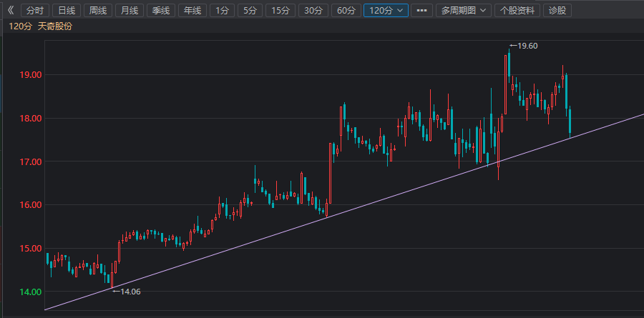644x318 pixels.
Task: Switch to the 年线 yearly chart
Action: coord(192,10)
